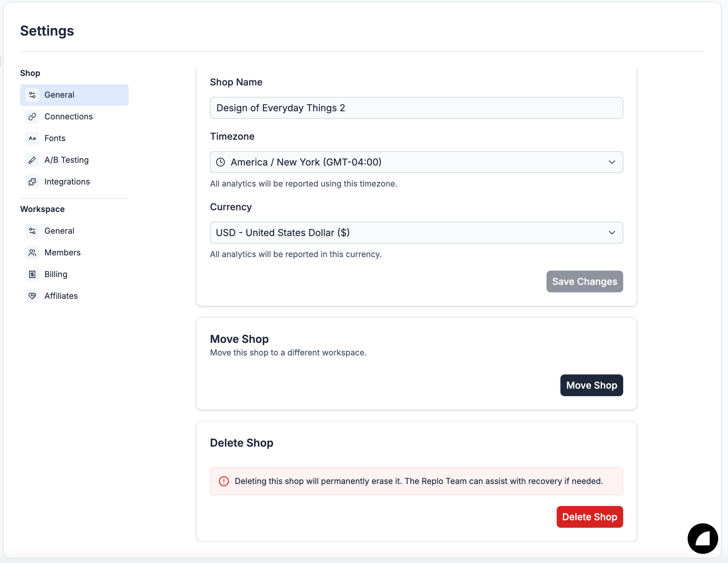Click the Integrations puzzle icon
The width and height of the screenshot is (728, 563).
point(32,182)
